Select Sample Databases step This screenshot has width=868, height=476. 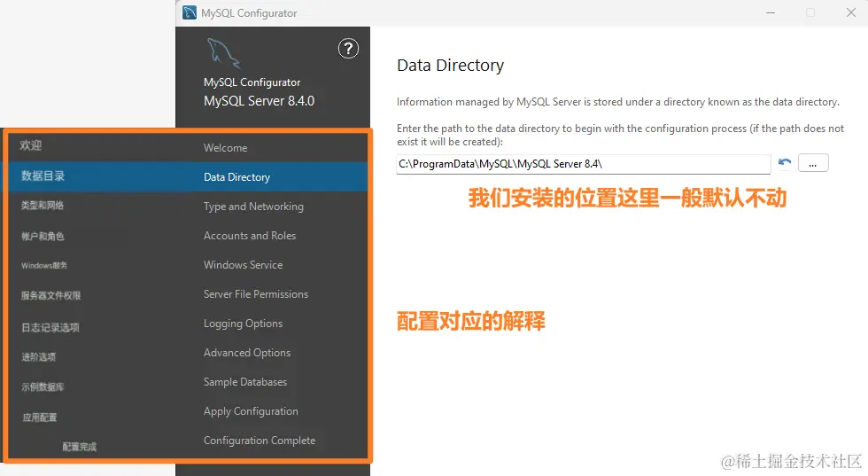245,382
